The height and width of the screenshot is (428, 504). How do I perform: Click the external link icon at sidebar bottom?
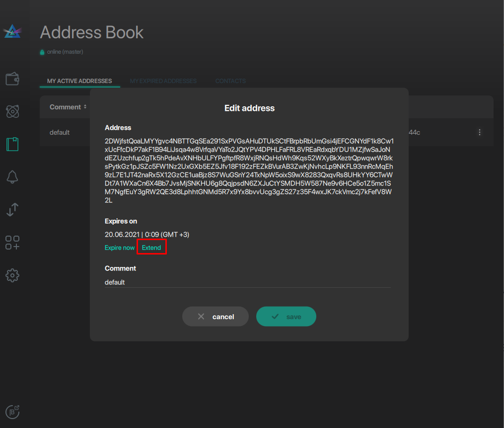tap(12, 412)
